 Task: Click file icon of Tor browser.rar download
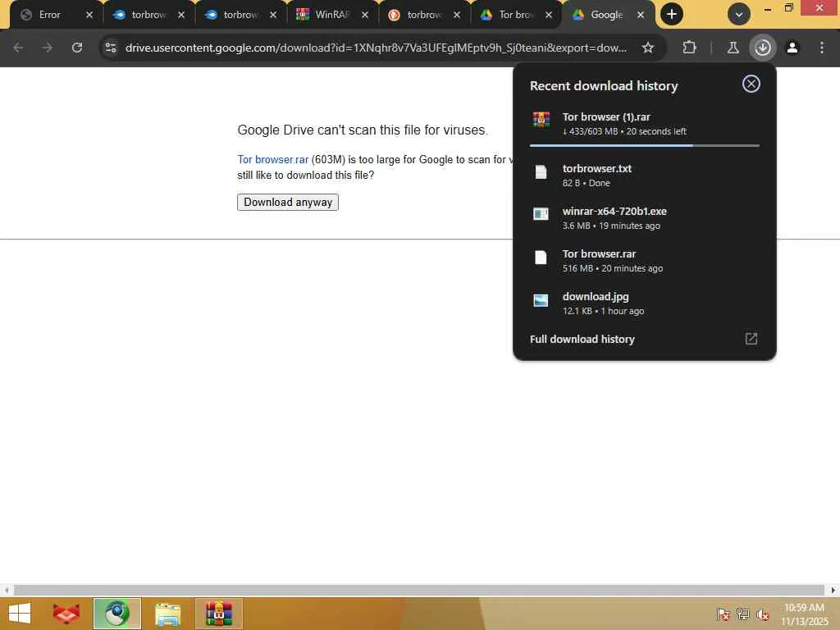[x=541, y=258]
